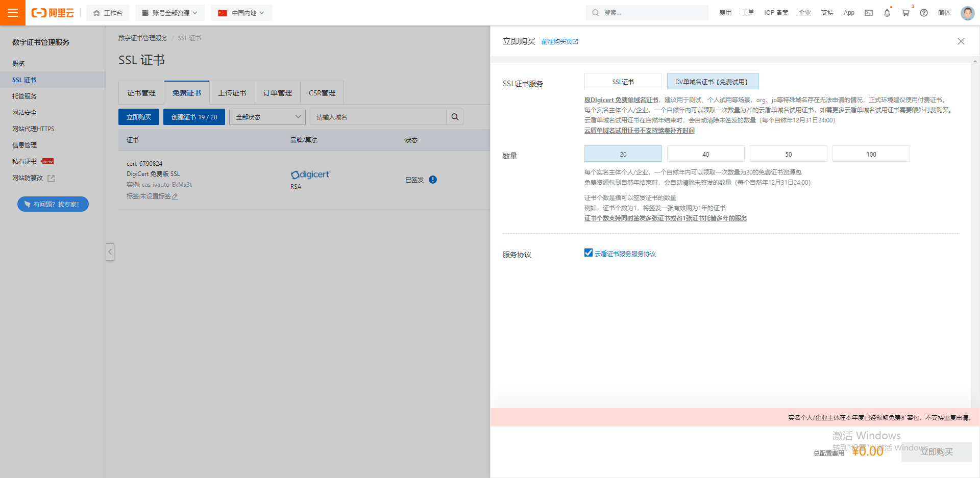Switch to the 订单管理 tab

[x=278, y=93]
